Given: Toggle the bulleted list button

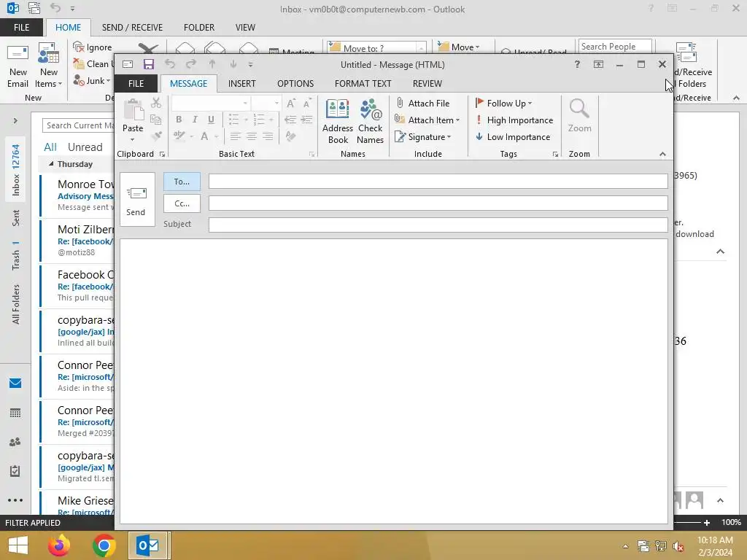Looking at the screenshot, I should (233, 119).
